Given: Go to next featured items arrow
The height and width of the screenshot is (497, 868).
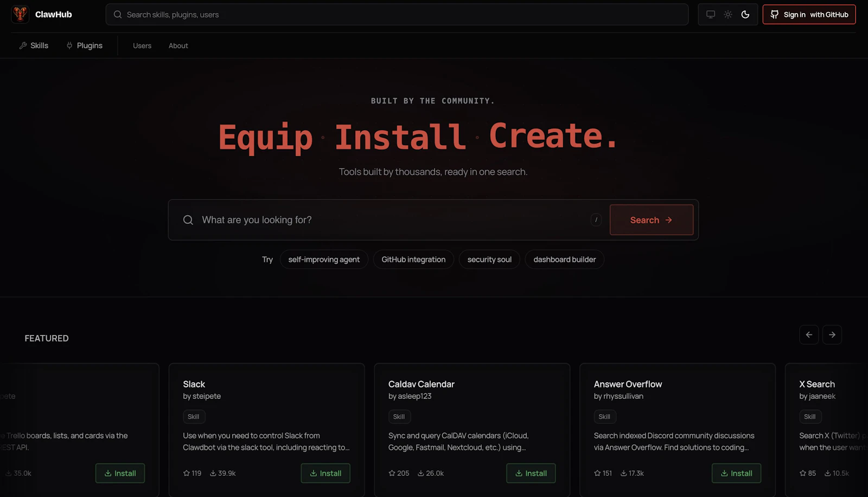Looking at the screenshot, I should (x=832, y=335).
